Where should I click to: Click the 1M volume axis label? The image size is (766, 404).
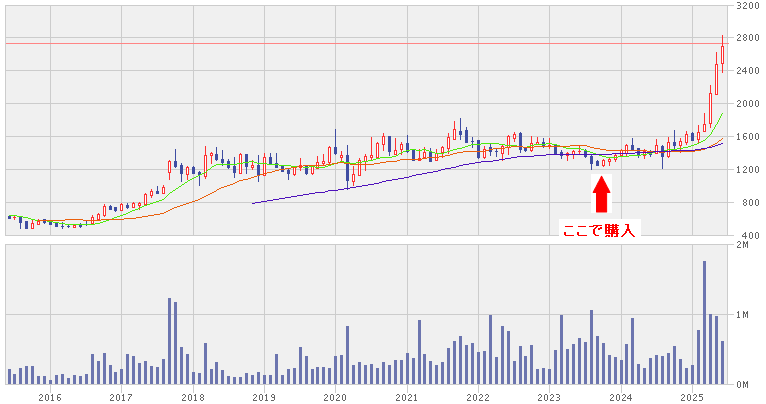tap(742, 315)
